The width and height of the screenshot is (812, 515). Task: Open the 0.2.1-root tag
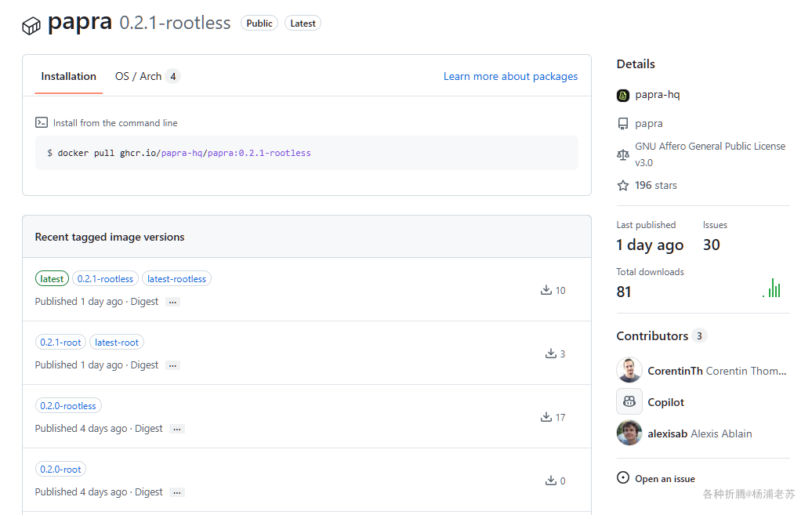click(60, 343)
